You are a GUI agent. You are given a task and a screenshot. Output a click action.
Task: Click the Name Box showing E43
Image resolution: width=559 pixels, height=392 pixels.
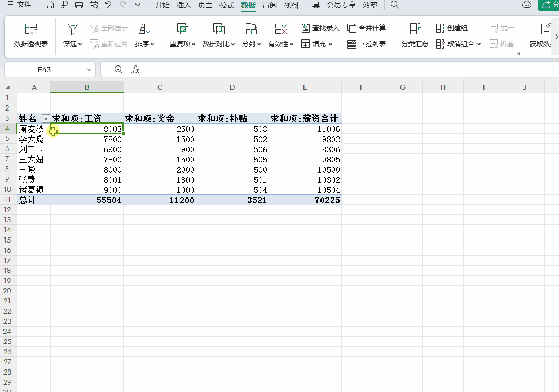[x=45, y=69]
